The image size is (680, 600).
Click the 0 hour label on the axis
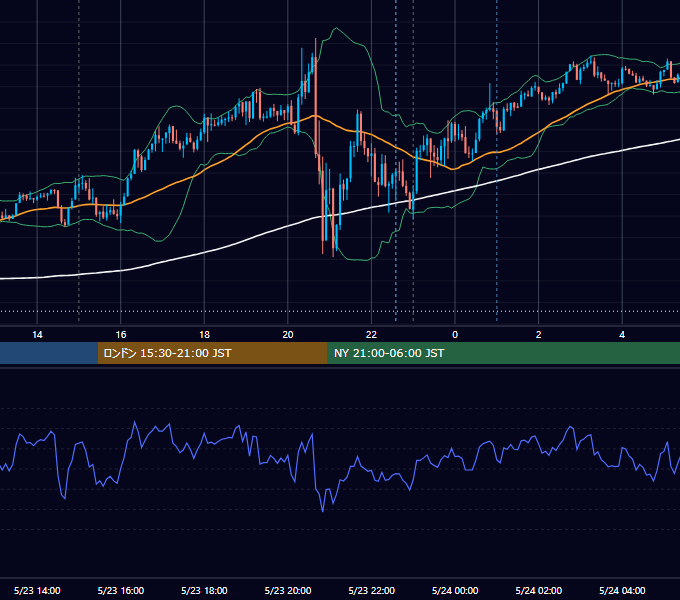[455, 335]
